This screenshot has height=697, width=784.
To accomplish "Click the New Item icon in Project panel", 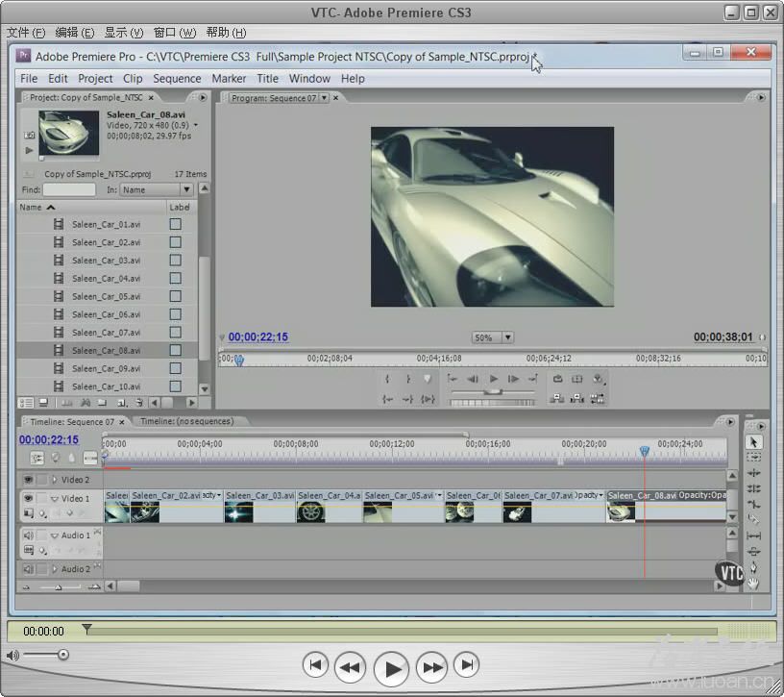I will [121, 402].
